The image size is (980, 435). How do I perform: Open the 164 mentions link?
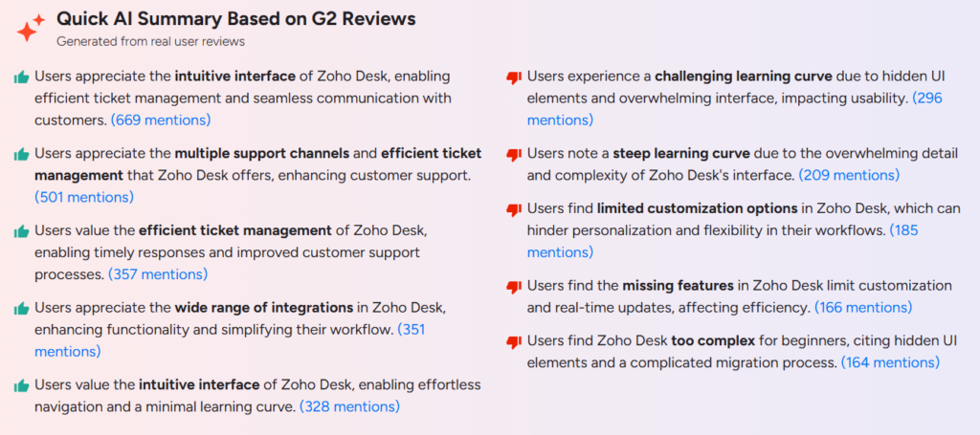point(890,362)
